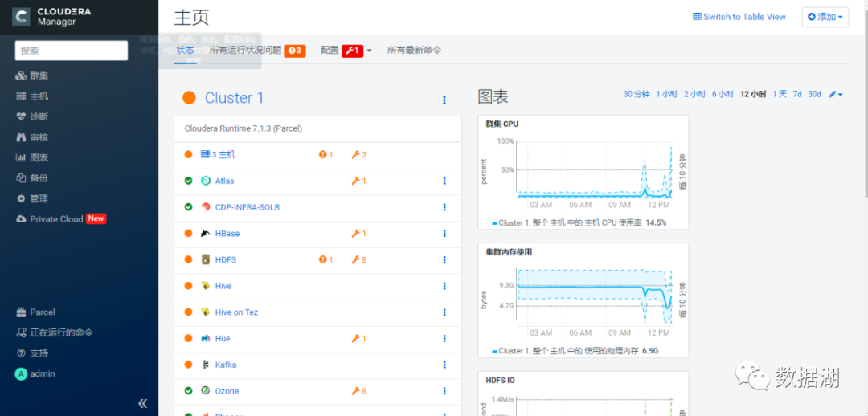This screenshot has height=416, width=868.
Task: Open 支持 in sidebar
Action: tap(32, 353)
